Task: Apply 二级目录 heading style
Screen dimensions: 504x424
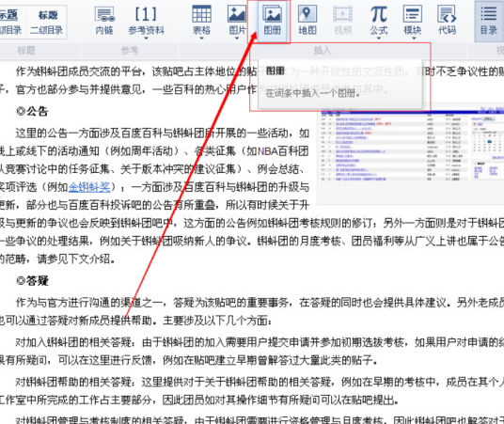Action: point(47,23)
